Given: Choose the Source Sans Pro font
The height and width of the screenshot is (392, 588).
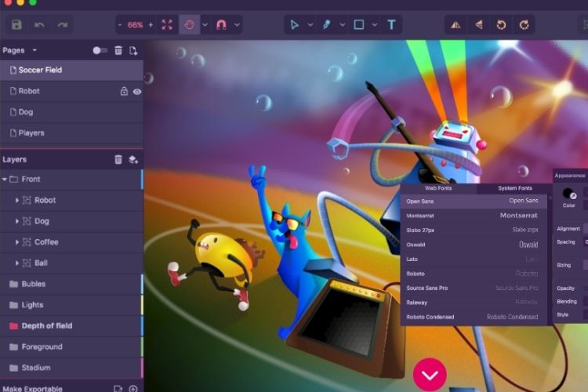Looking at the screenshot, I should [474, 288].
